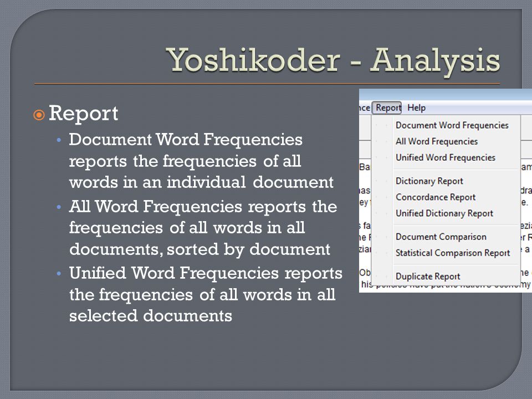Open the Report menu
Image resolution: width=532 pixels, height=399 pixels.
click(x=386, y=108)
